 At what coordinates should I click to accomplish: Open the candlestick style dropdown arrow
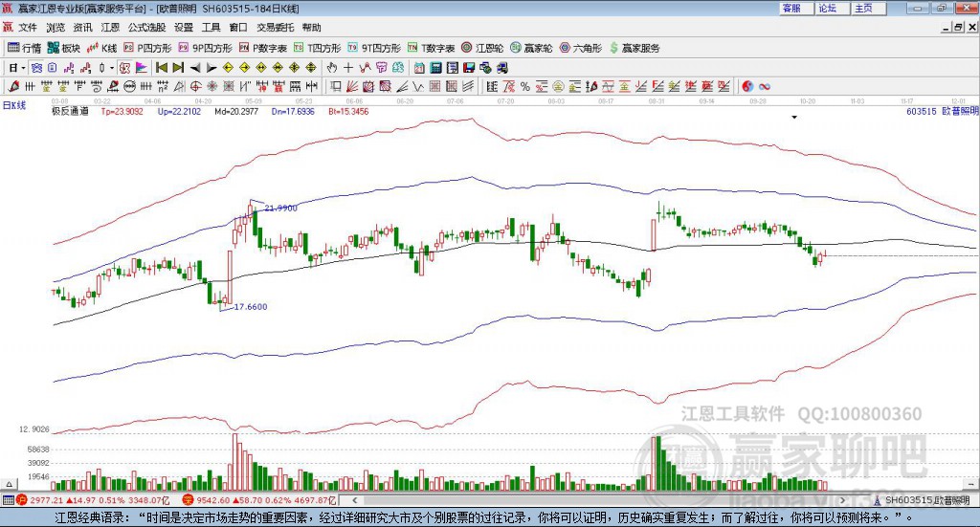112,68
